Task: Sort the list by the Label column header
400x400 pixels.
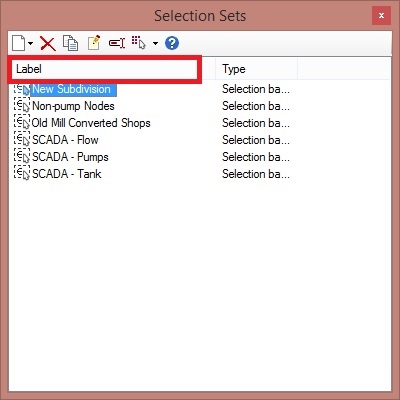Action: (104, 69)
